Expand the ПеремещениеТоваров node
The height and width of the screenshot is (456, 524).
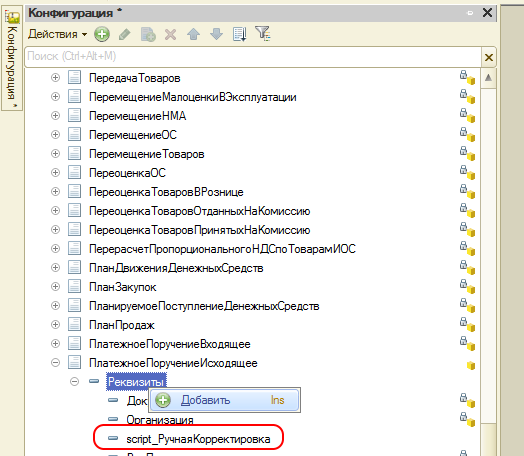pos(55,154)
